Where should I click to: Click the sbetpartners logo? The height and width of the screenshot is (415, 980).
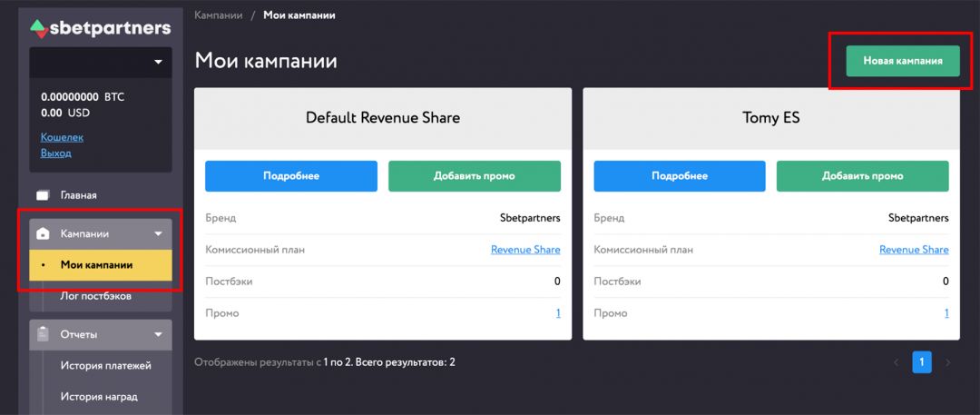[100, 28]
